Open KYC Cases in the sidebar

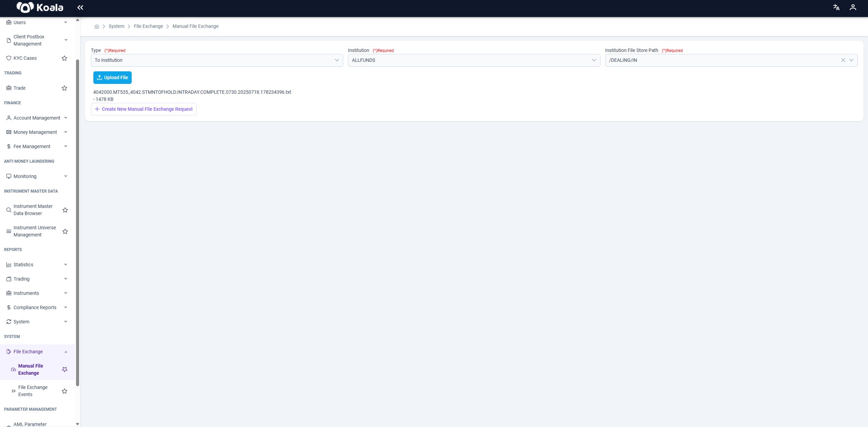pyautogui.click(x=25, y=58)
